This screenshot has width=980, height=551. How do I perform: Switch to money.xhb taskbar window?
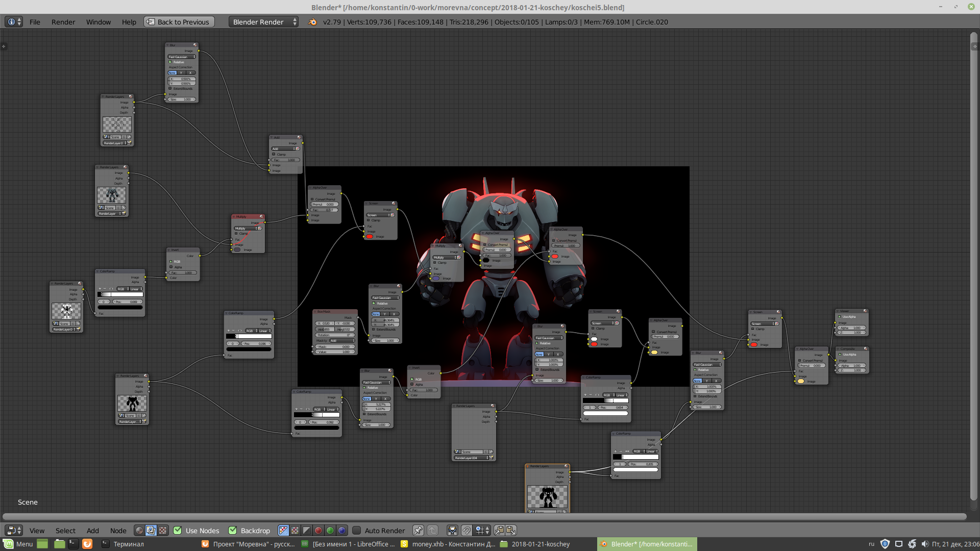click(448, 544)
